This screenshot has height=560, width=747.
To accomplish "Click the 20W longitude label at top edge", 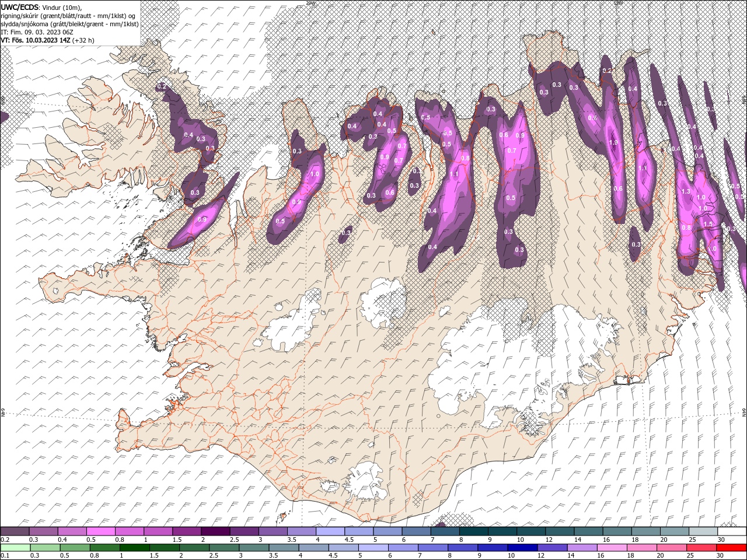I will coord(310,3).
